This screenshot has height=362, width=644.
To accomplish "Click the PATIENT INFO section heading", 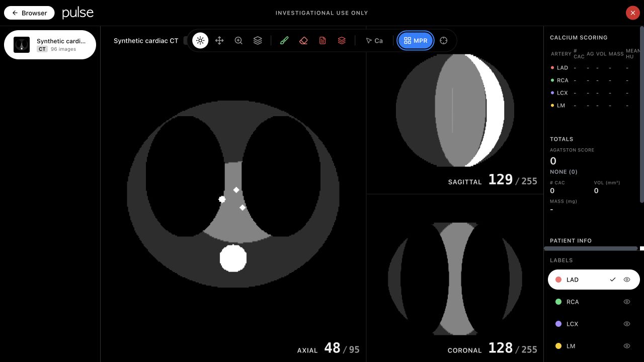I will [571, 241].
